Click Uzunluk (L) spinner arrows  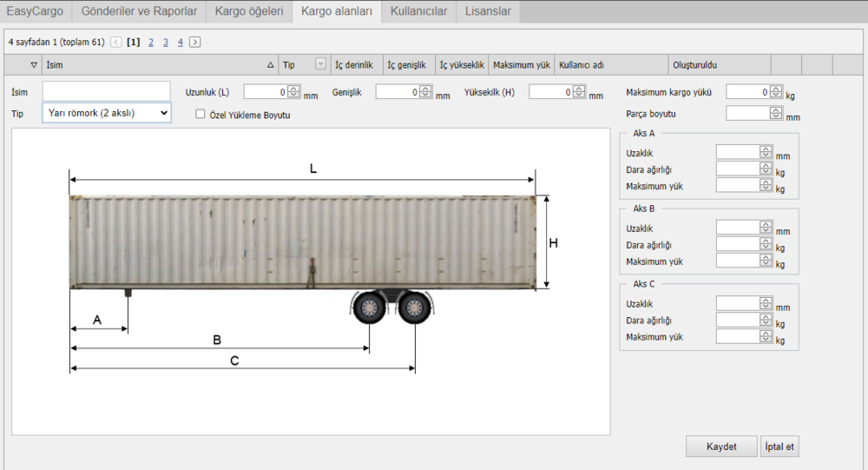pyautogui.click(x=293, y=92)
